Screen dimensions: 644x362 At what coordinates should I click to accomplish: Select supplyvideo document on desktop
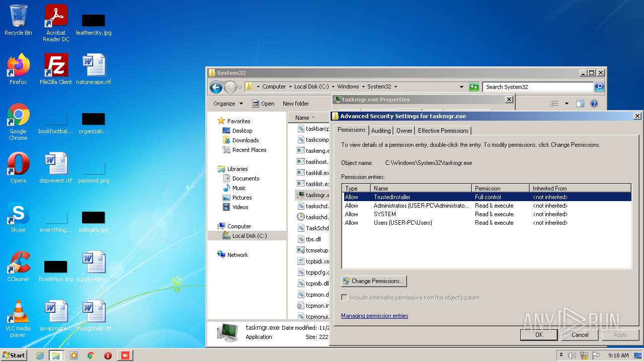[94, 266]
